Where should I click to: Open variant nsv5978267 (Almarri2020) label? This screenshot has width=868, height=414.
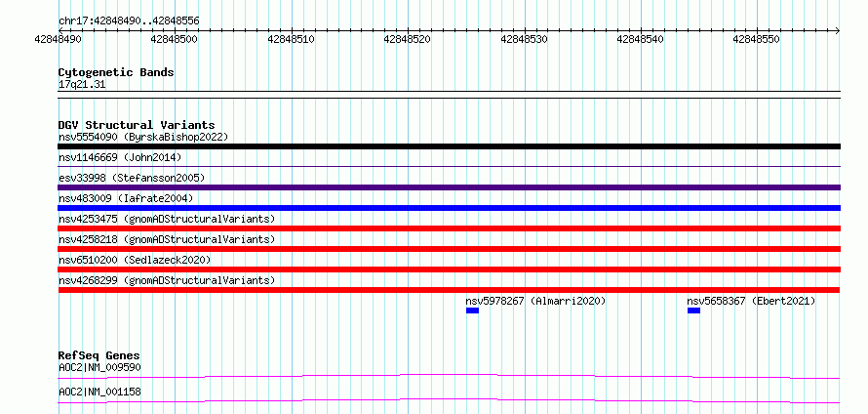click(535, 301)
